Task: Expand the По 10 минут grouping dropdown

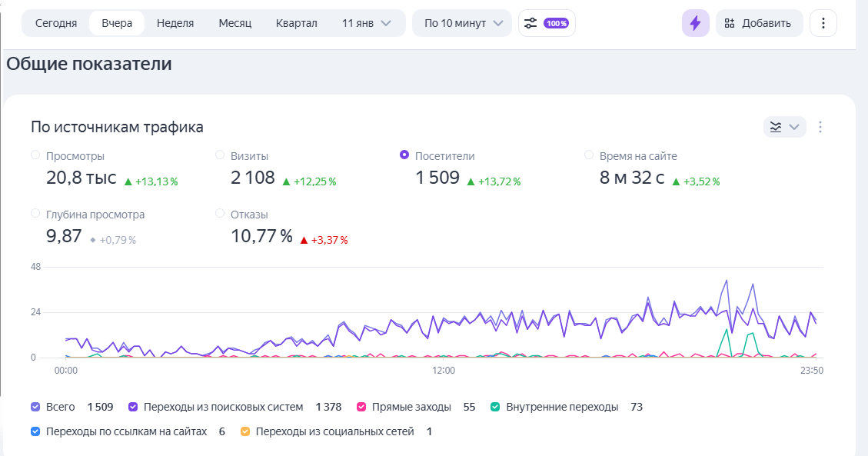Action: tap(462, 23)
